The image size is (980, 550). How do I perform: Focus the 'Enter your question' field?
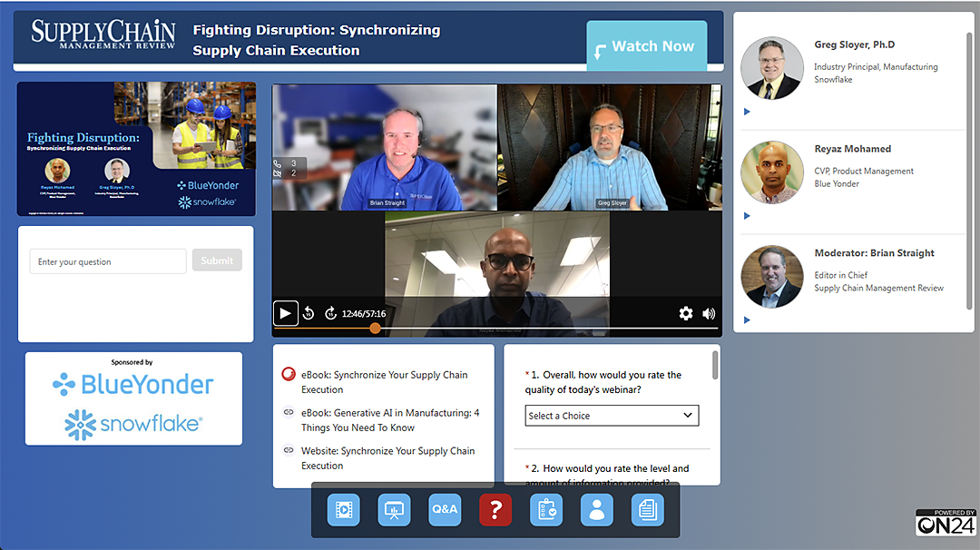tap(107, 261)
